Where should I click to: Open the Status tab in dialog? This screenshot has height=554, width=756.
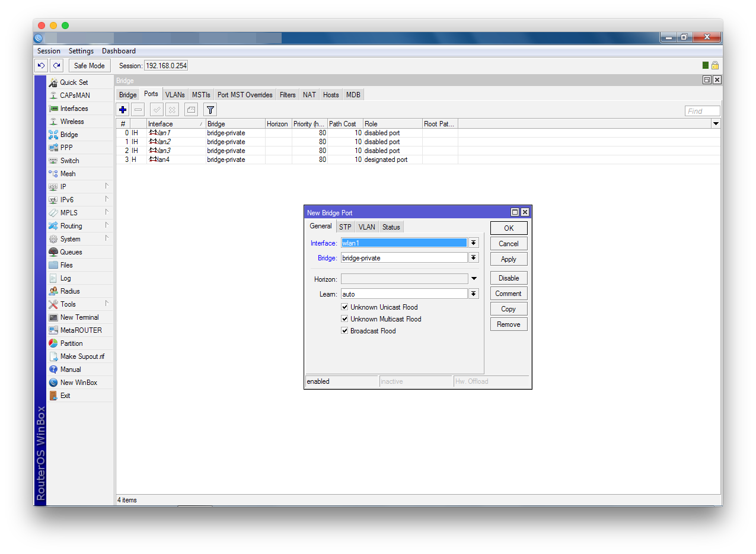coord(391,227)
